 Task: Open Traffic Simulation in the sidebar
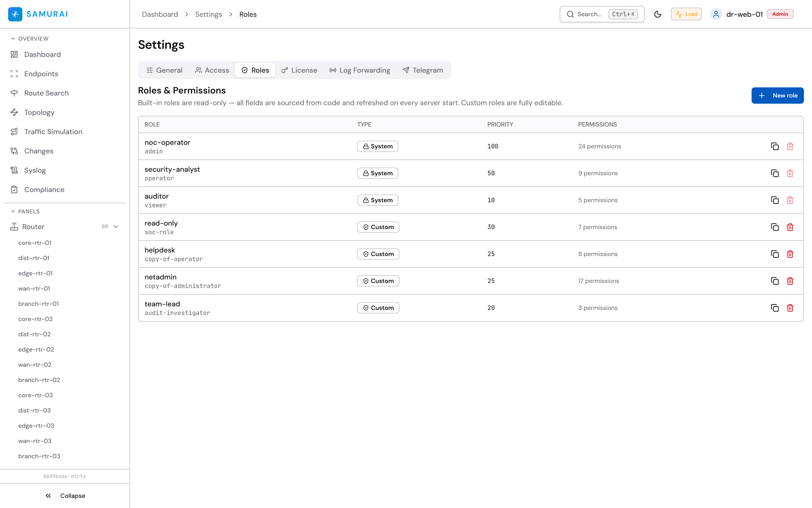pyautogui.click(x=53, y=132)
